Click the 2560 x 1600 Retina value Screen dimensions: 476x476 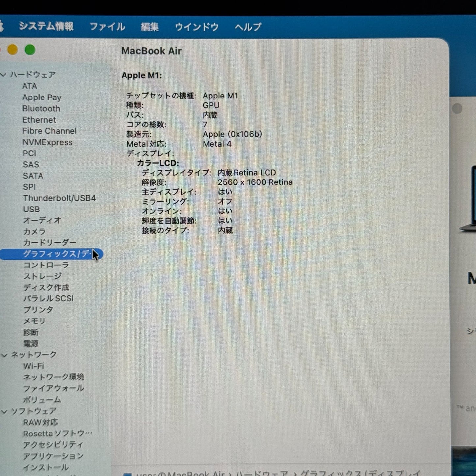coord(255,182)
